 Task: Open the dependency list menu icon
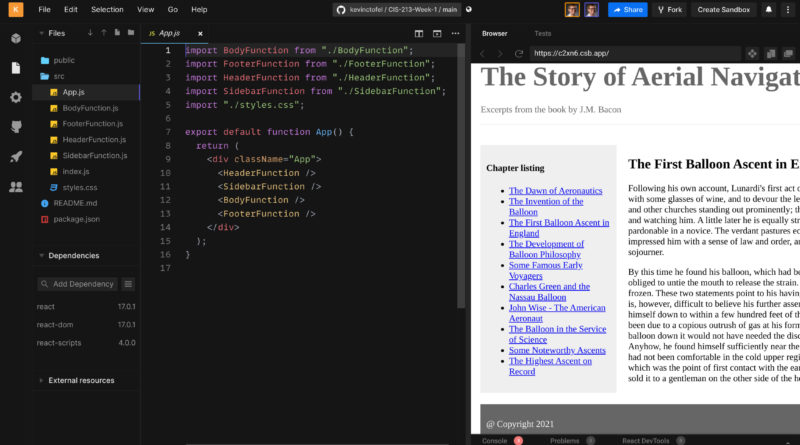pos(129,284)
